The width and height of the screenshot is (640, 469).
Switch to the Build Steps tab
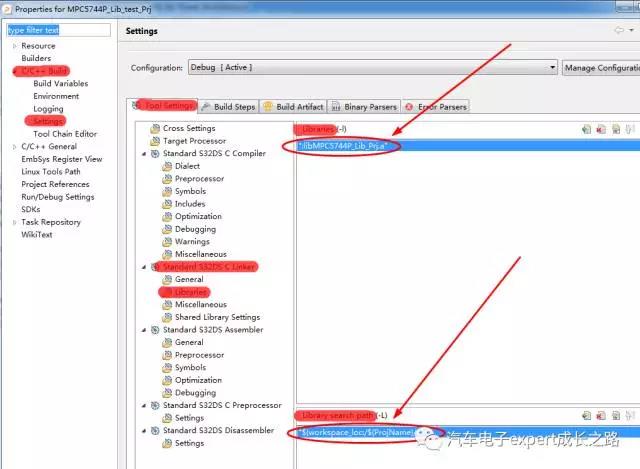[x=228, y=107]
